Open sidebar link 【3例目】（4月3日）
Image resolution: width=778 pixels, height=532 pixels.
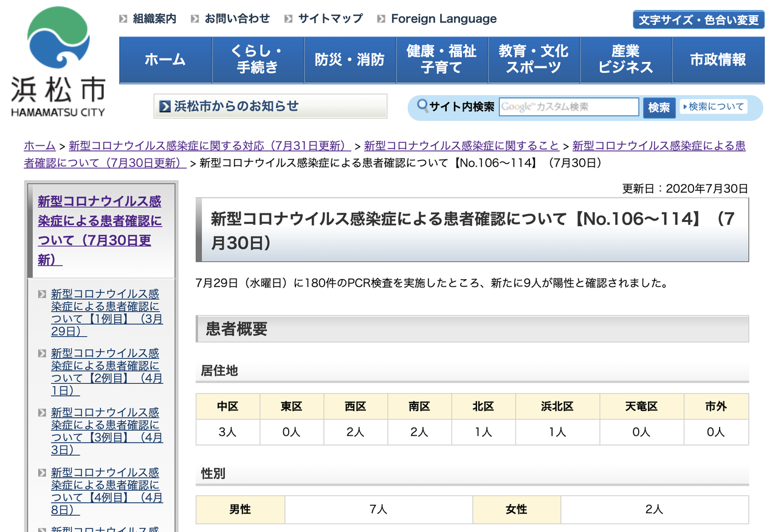tap(106, 431)
